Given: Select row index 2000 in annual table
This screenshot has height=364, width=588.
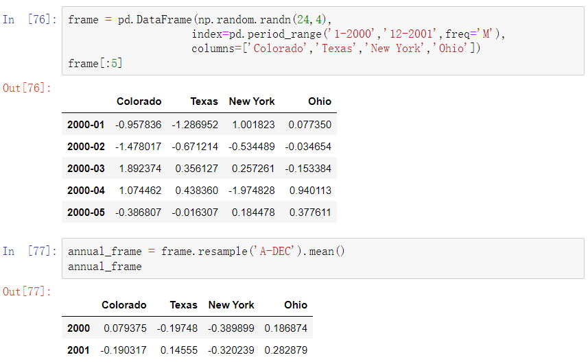Looking at the screenshot, I should point(78,328).
